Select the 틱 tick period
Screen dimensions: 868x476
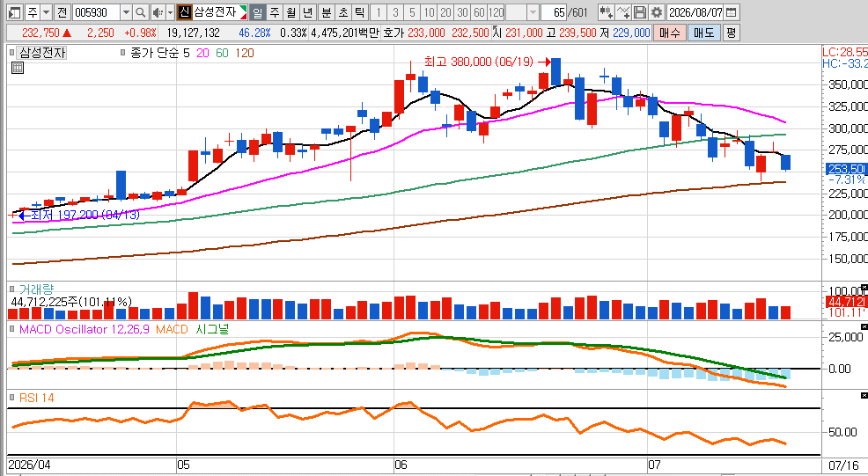pos(360,12)
